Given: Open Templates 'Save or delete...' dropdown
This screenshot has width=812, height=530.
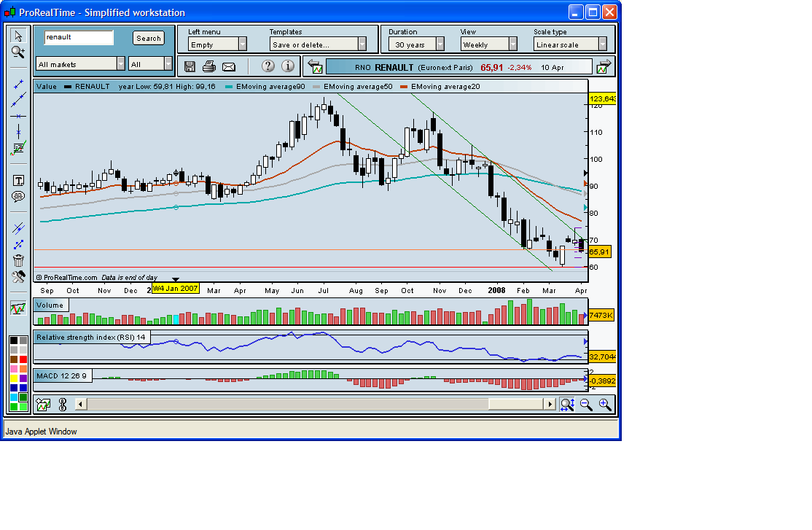Looking at the screenshot, I should pyautogui.click(x=318, y=44).
